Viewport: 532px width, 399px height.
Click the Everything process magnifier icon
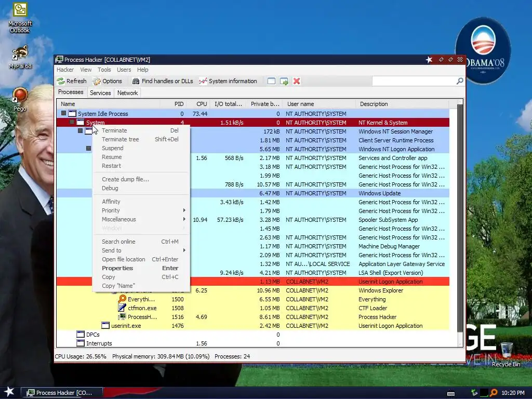click(122, 299)
